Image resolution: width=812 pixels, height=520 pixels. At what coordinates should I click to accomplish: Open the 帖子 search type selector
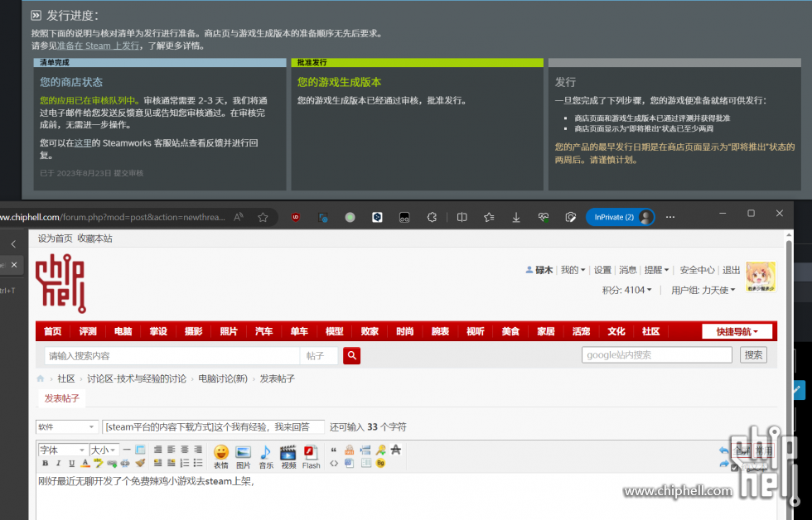click(318, 356)
